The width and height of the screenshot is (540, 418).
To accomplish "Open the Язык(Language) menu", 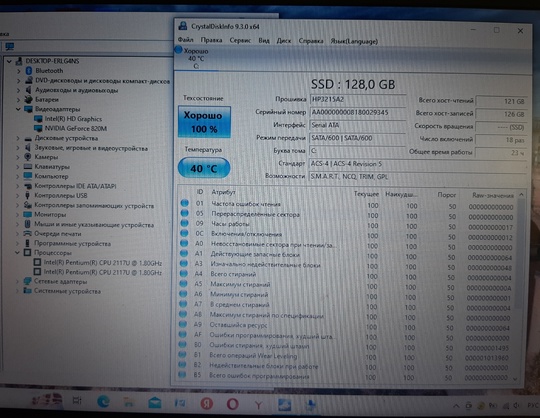I will click(x=354, y=41).
